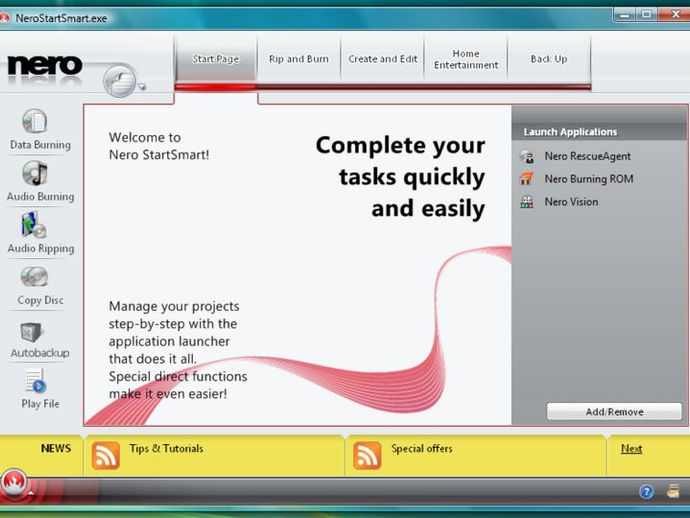The height and width of the screenshot is (518, 690).
Task: Click the Play File icon
Action: pyautogui.click(x=35, y=381)
